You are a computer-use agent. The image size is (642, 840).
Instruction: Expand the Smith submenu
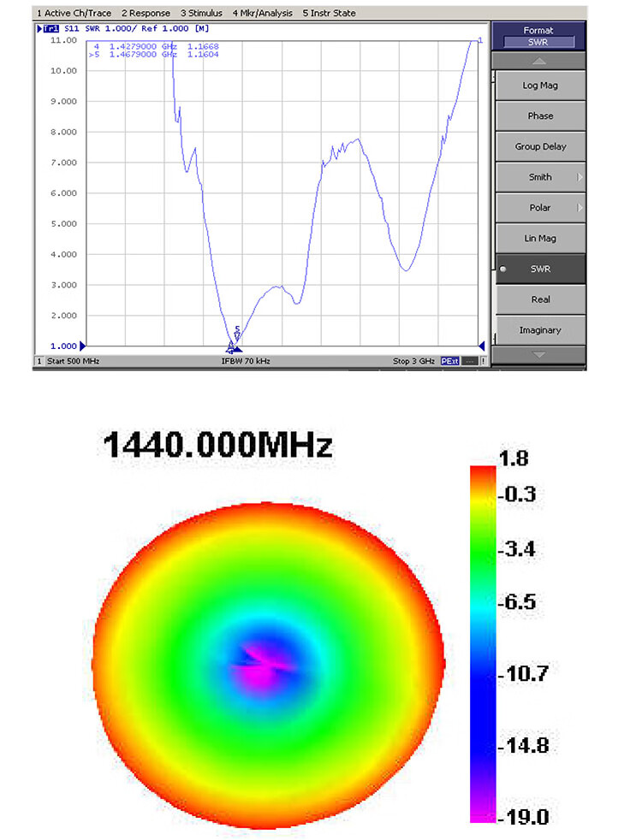(x=539, y=177)
